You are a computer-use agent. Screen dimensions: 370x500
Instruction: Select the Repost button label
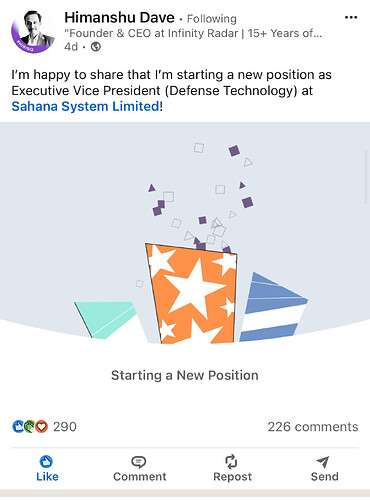point(233,477)
